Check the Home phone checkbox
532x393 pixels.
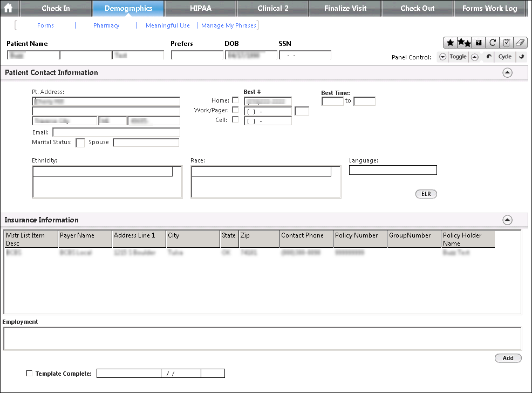[x=235, y=100]
